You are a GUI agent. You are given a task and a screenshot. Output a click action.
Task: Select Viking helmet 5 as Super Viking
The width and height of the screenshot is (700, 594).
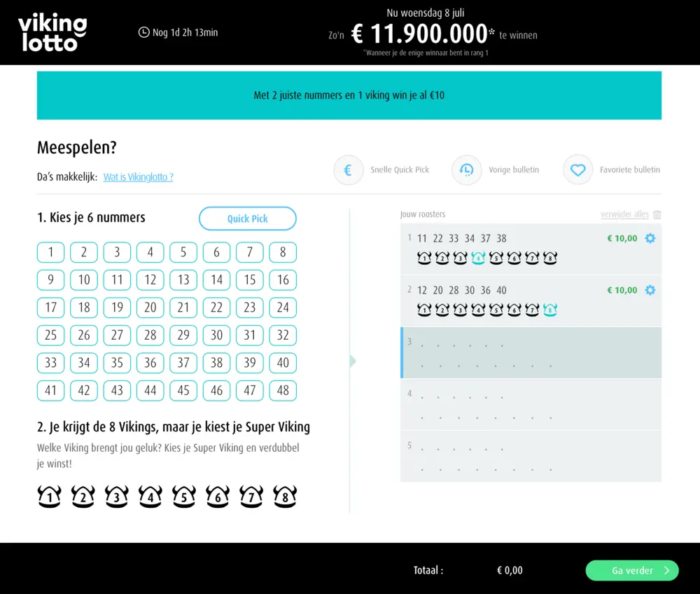tap(183, 496)
